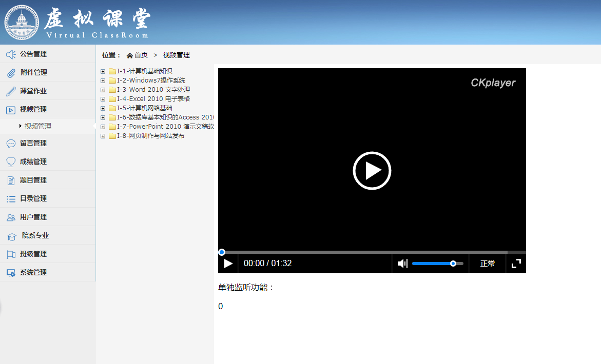
Task: Open the 正常 playback speed selector
Action: coord(488,264)
